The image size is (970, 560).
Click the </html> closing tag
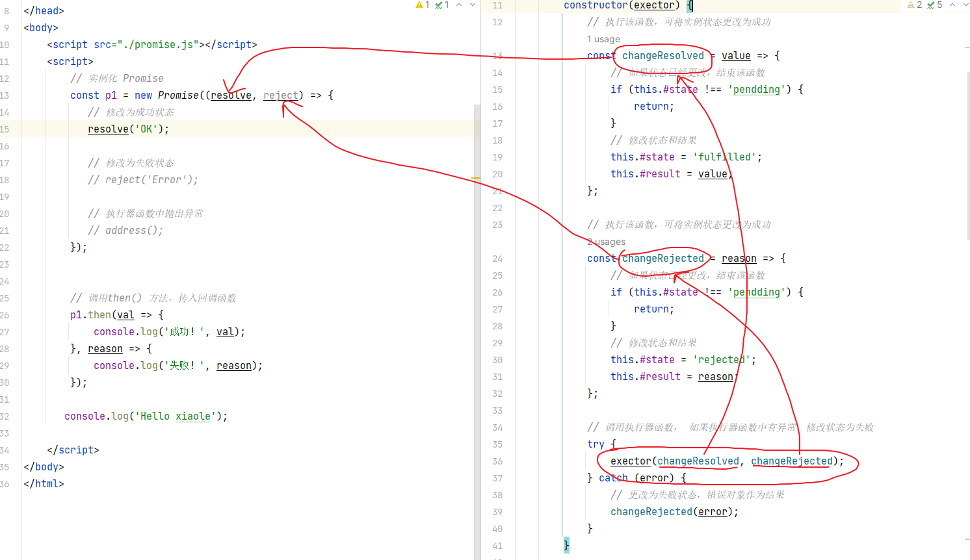pos(44,484)
